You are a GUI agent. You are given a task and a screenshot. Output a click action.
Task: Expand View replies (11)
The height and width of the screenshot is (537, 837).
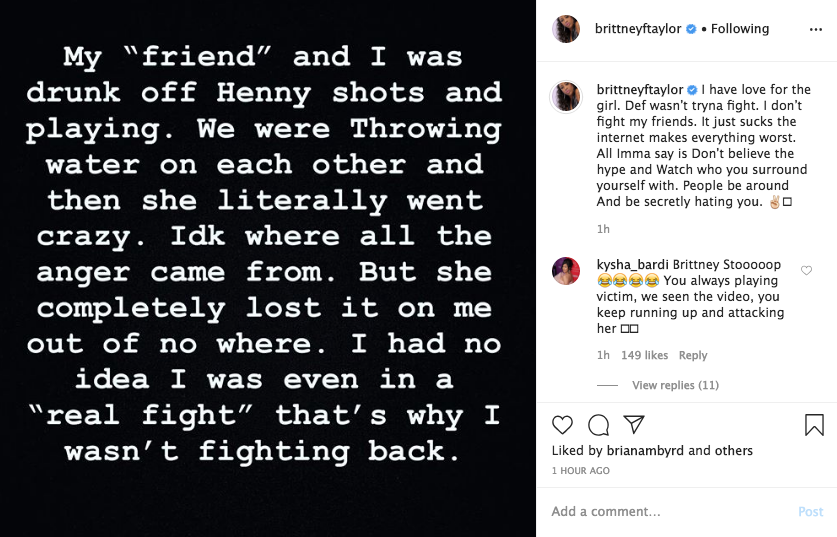coord(675,385)
